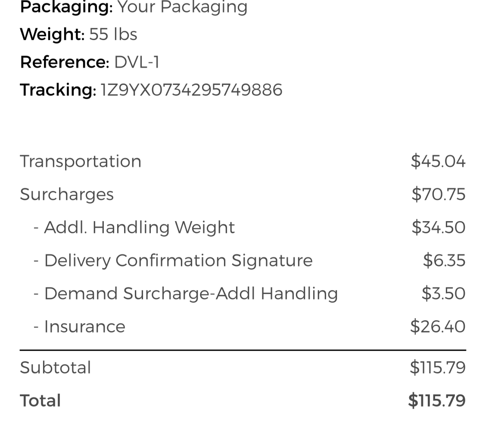Click the bold Total label
The height and width of the screenshot is (442, 504).
pos(40,401)
